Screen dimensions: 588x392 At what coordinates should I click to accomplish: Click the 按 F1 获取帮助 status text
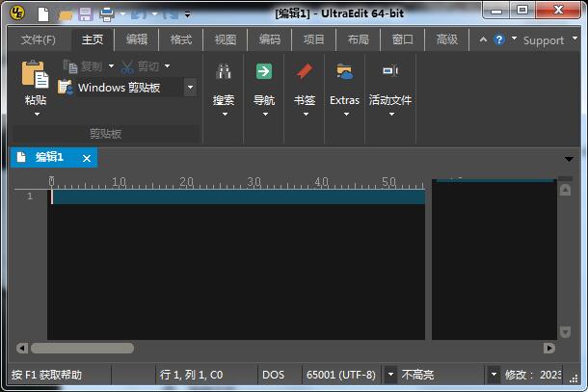point(46,375)
